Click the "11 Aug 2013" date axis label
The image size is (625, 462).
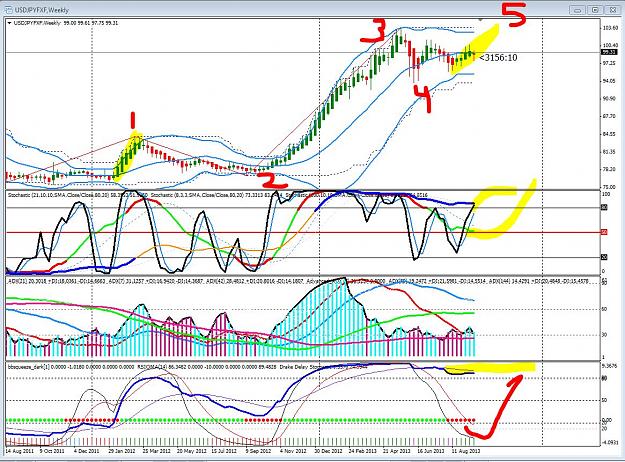(466, 451)
